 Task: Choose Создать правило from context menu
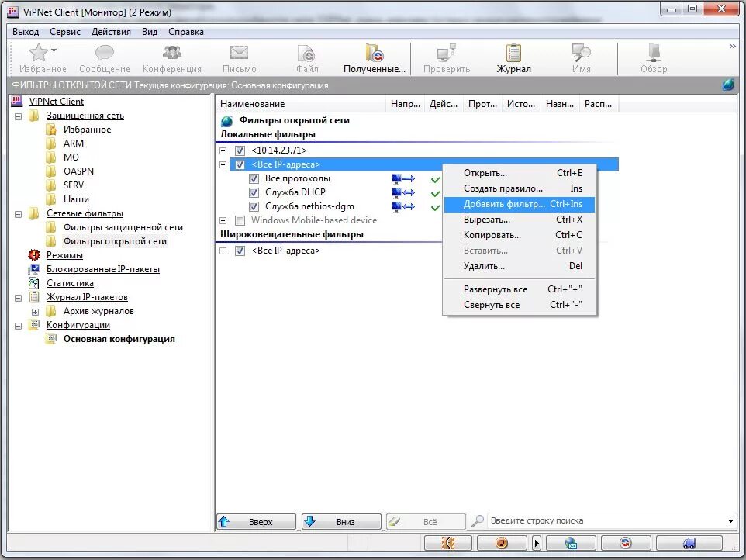[519, 188]
